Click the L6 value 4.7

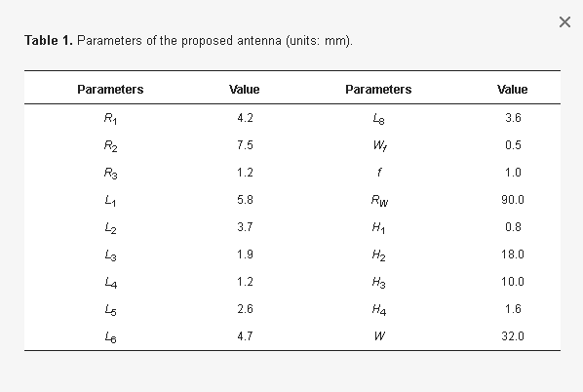click(x=245, y=336)
